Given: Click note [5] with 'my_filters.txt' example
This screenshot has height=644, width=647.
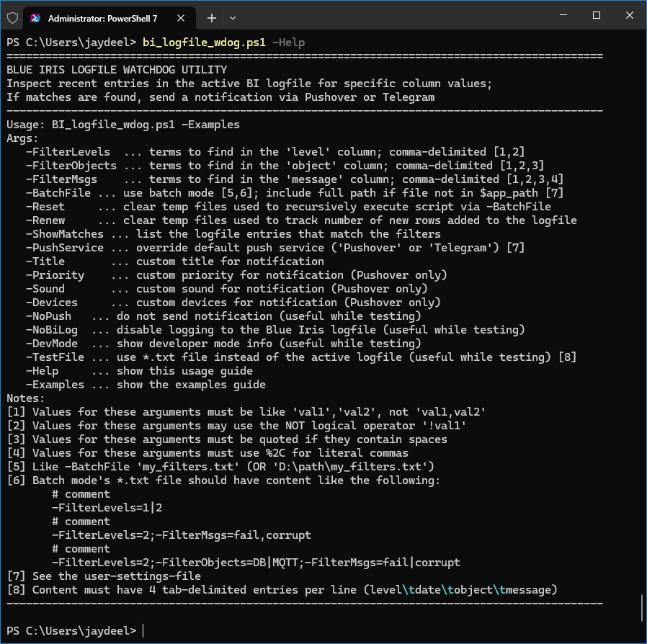Looking at the screenshot, I should coord(220,467).
